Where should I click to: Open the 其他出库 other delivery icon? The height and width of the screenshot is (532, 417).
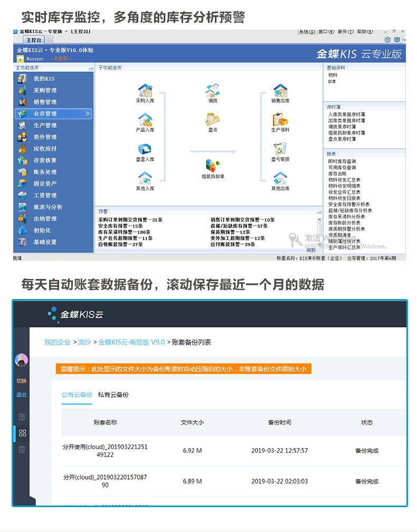280,178
